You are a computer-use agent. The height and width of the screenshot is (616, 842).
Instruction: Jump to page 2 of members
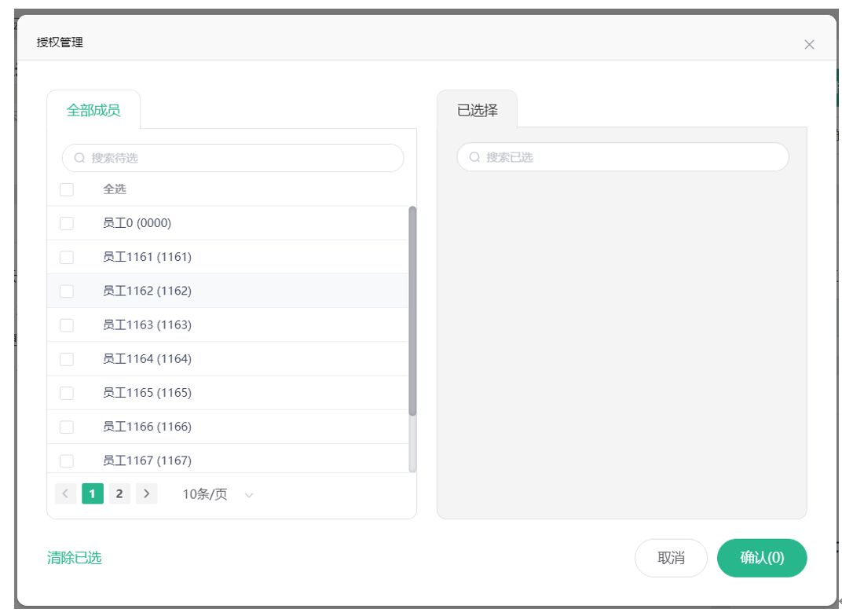coord(119,493)
